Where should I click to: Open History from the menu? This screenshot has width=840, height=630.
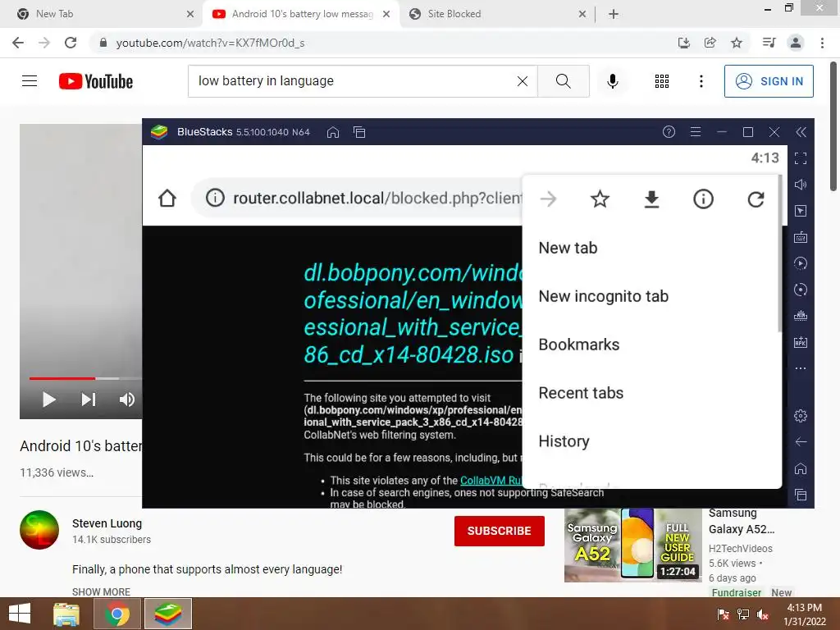pyautogui.click(x=651, y=441)
